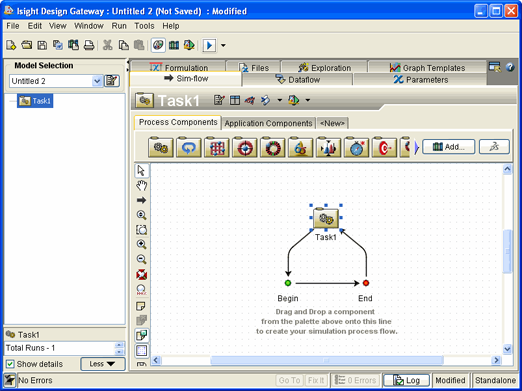This screenshot has width=522, height=391.
Task: Click the Save disk icon in the toolbar
Action: [x=42, y=45]
